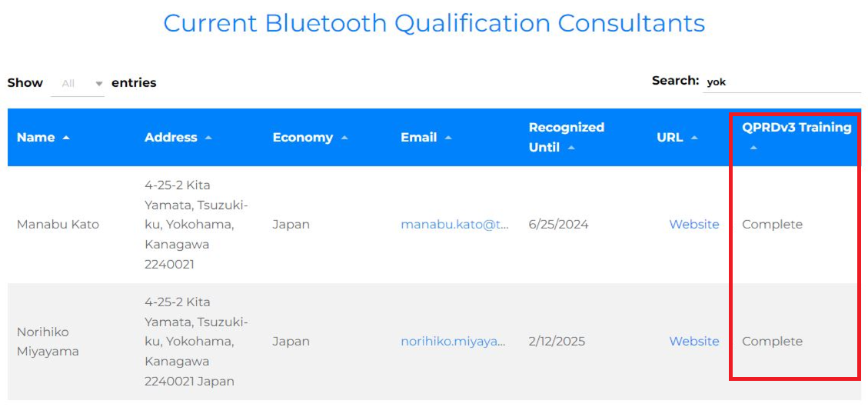The image size is (868, 407).
Task: Email norihiko.miyaya address link
Action: click(454, 341)
